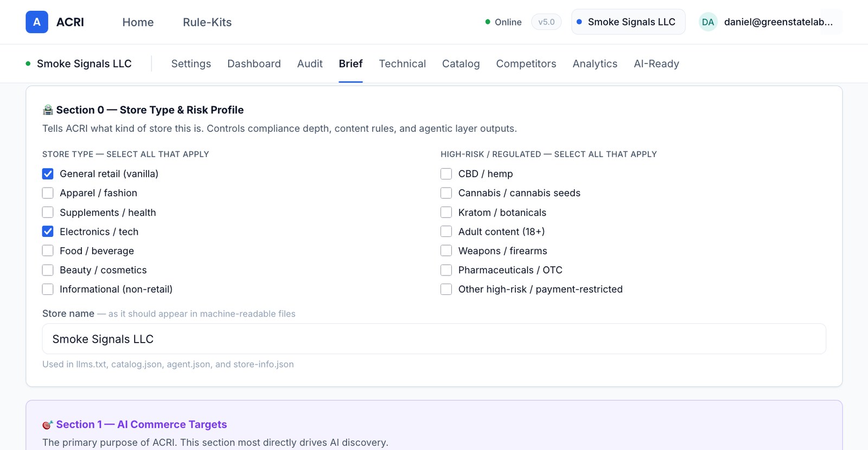
Task: Open the Smoke Signals LLC store selector
Action: [x=628, y=22]
